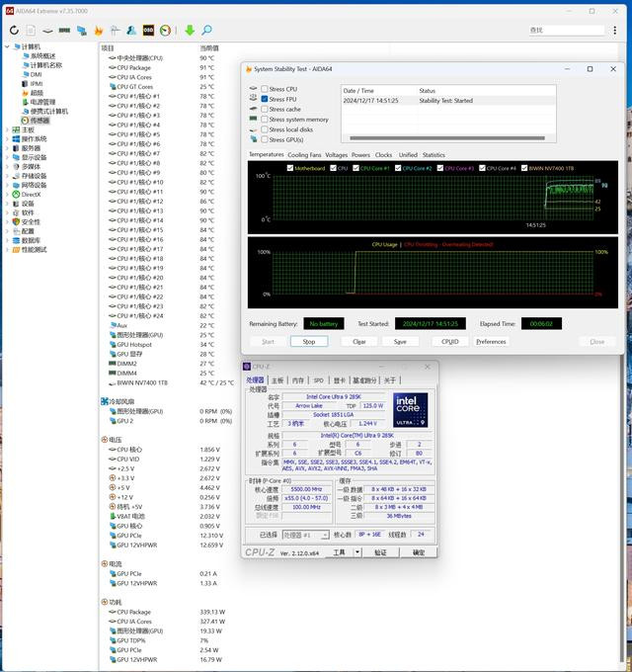Open CPUID from the Stability Test window
The width and height of the screenshot is (632, 672).
pos(449,342)
